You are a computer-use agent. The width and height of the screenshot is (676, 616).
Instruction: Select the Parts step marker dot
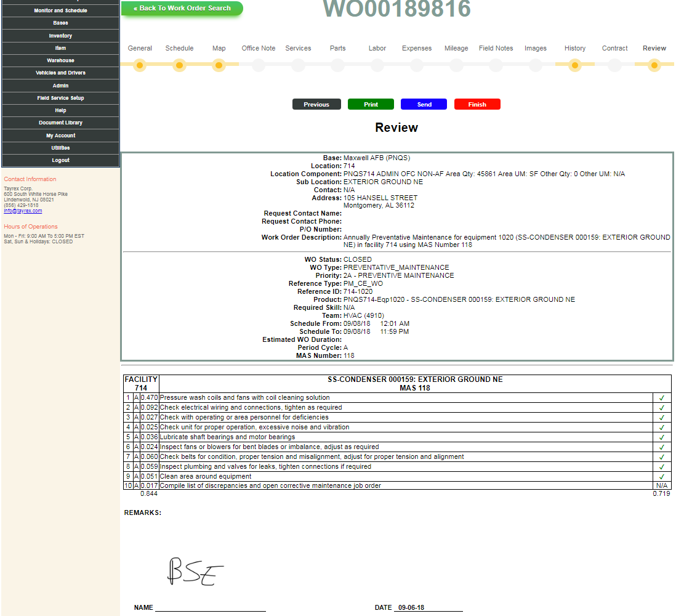tap(337, 65)
